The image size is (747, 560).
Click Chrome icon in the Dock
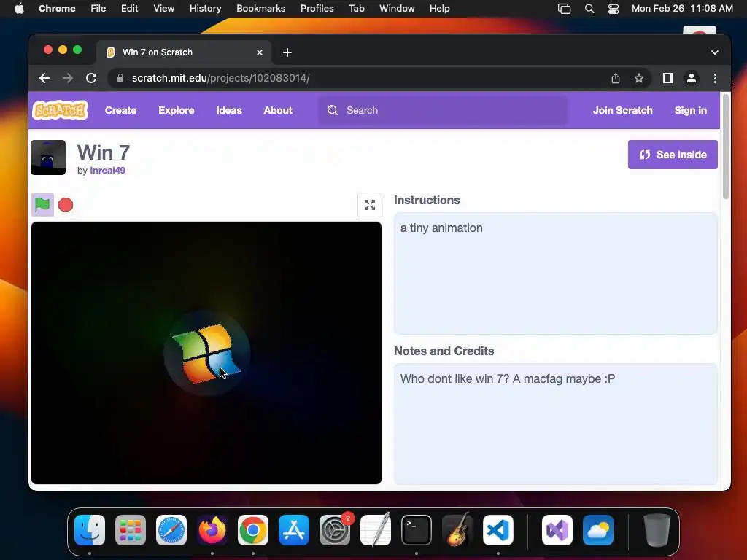pos(253,530)
